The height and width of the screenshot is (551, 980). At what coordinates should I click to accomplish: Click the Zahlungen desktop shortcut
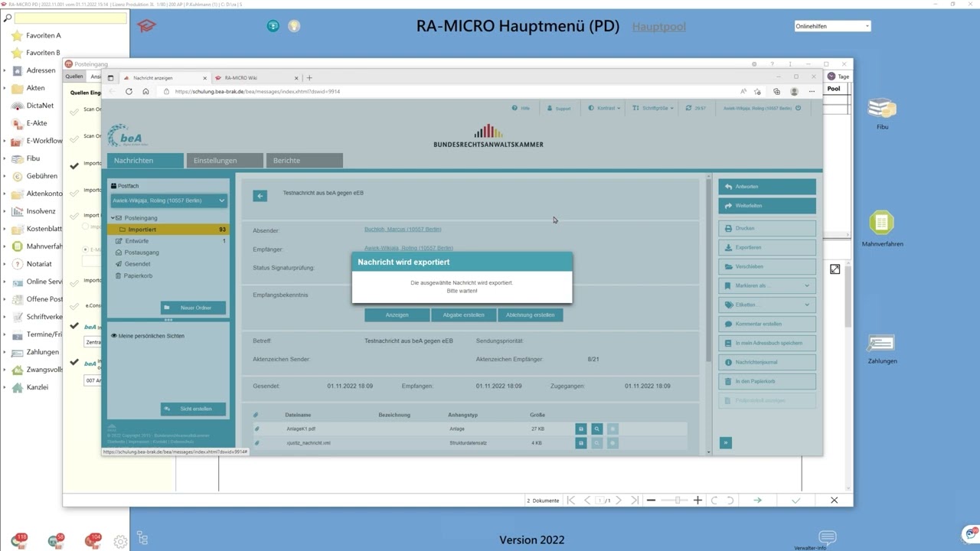coord(882,348)
